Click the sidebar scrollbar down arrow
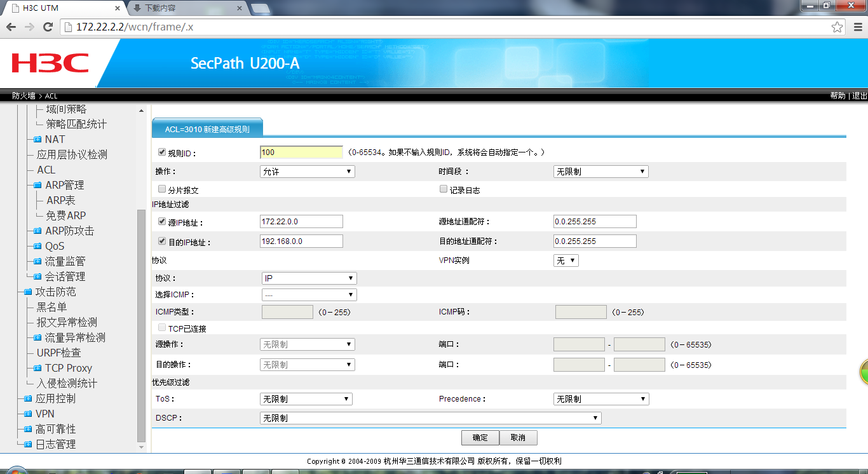This screenshot has width=868, height=474. 141,447
